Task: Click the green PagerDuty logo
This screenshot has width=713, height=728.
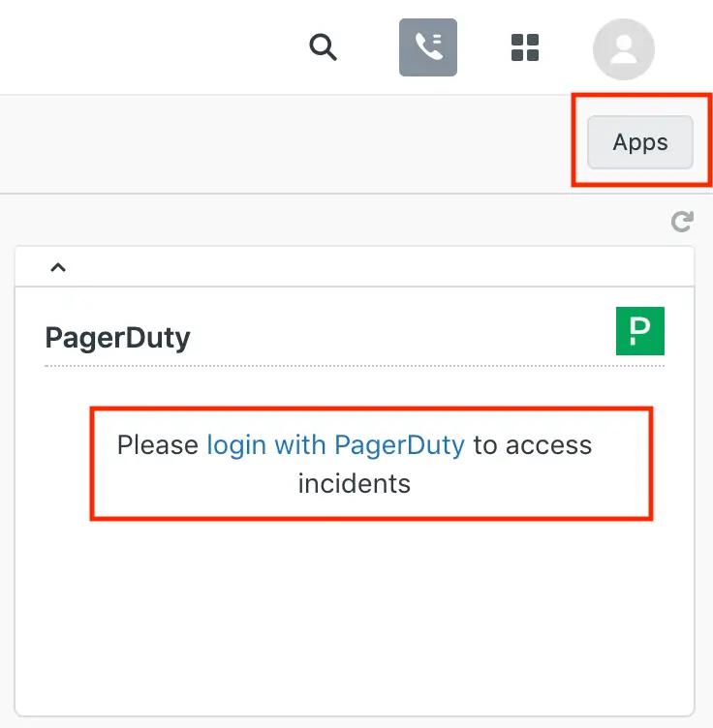Action: pos(640,331)
